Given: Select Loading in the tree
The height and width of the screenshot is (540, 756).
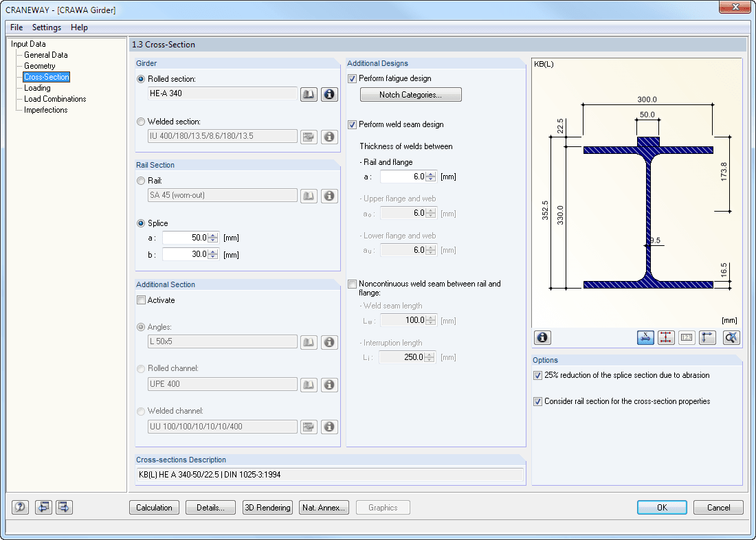Looking at the screenshot, I should (x=37, y=88).
